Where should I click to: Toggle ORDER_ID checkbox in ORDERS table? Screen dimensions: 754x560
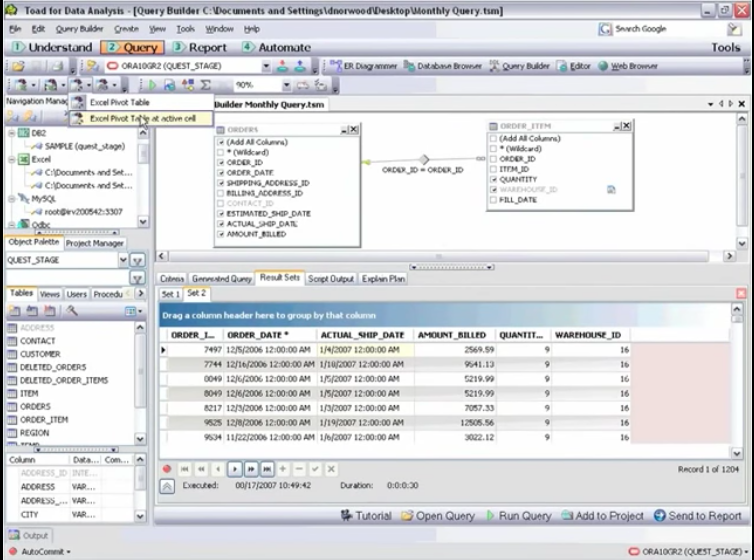(x=221, y=162)
